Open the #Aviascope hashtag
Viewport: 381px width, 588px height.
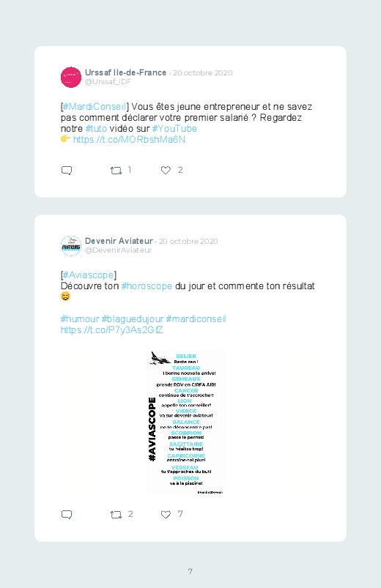[88, 275]
